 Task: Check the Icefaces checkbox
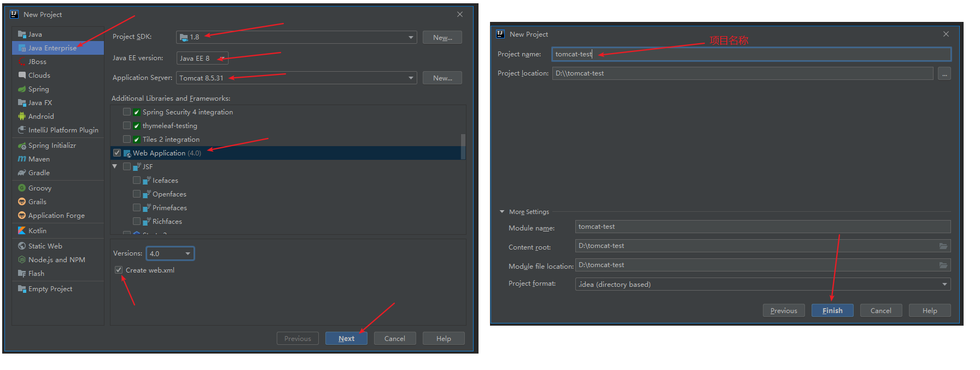(137, 180)
